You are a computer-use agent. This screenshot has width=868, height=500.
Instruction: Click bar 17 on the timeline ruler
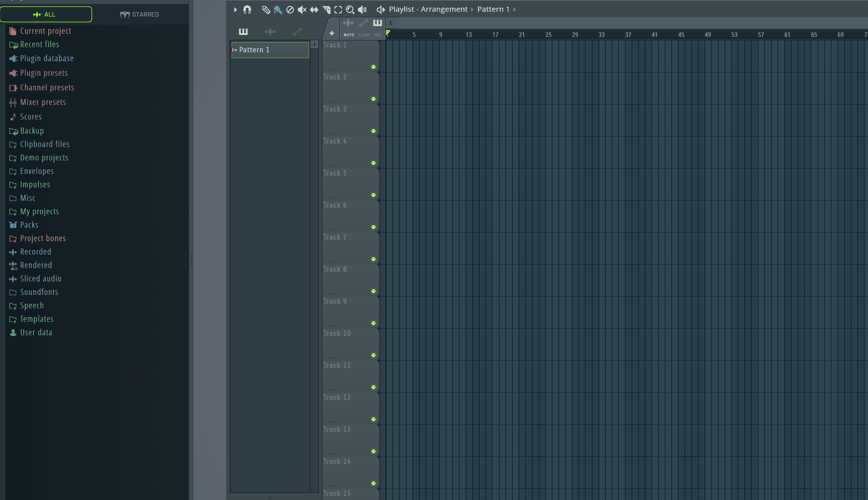(495, 35)
